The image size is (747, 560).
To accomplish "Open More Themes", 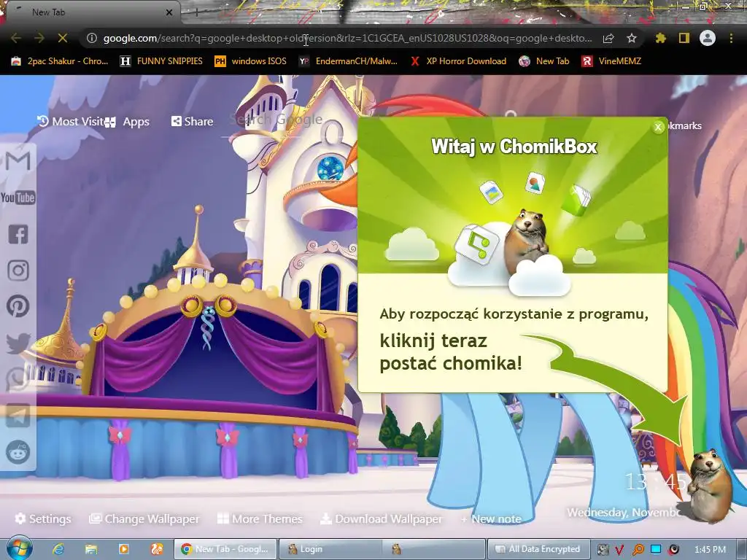I will point(260,518).
